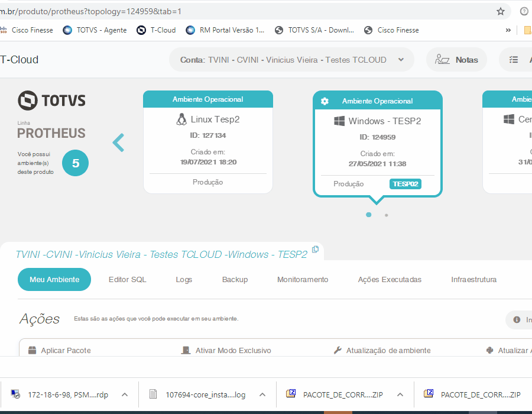532x414 pixels.
Task: Open the 107694-core_insta log download
Action: point(197,394)
